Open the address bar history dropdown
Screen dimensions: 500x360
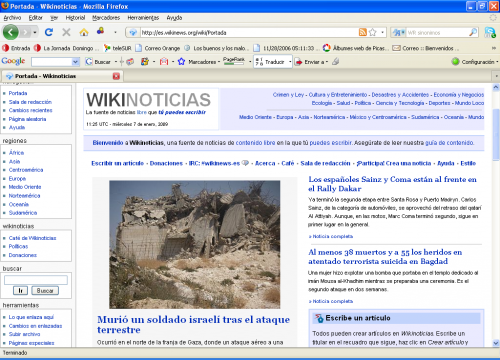click(x=382, y=32)
